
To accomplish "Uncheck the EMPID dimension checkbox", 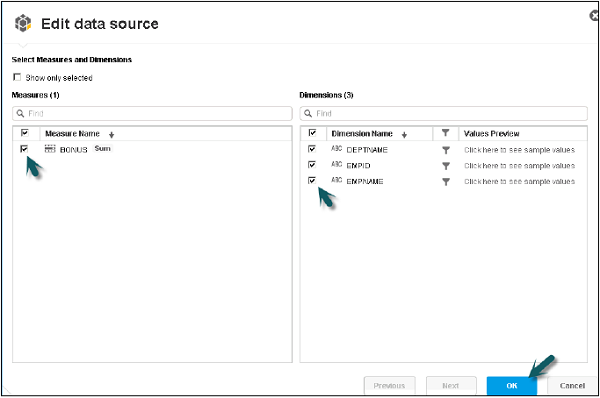I will click(312, 165).
